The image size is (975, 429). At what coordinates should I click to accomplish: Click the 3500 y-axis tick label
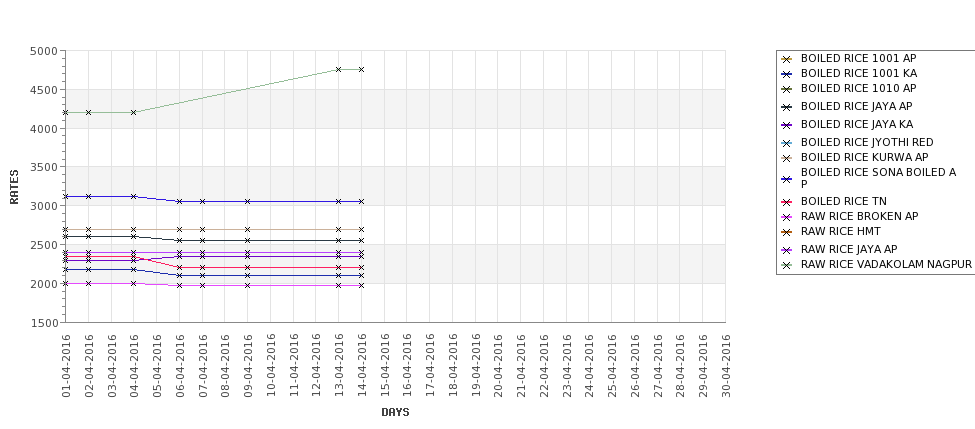pos(44,167)
